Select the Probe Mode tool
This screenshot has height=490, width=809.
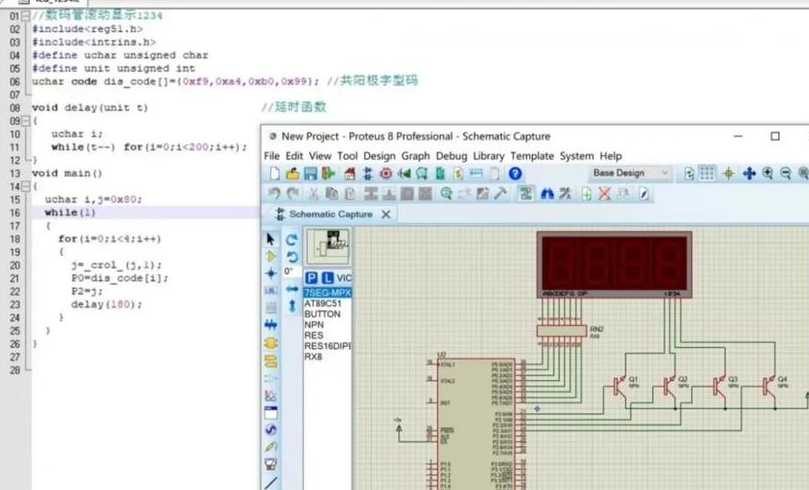tap(271, 447)
